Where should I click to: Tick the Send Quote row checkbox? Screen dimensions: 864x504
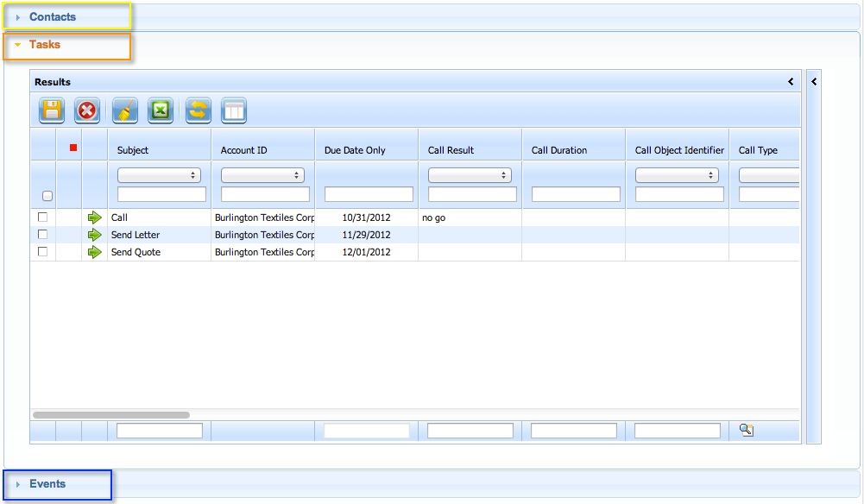43,252
